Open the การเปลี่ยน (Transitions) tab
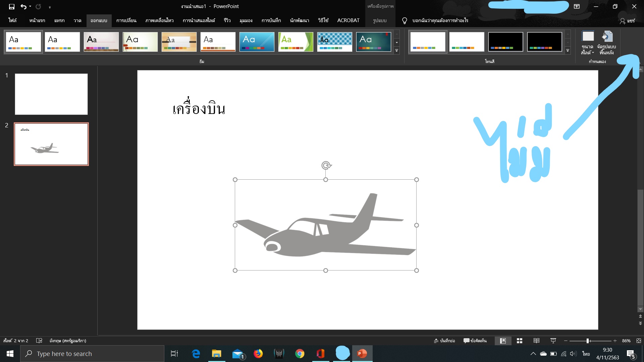 point(126,20)
